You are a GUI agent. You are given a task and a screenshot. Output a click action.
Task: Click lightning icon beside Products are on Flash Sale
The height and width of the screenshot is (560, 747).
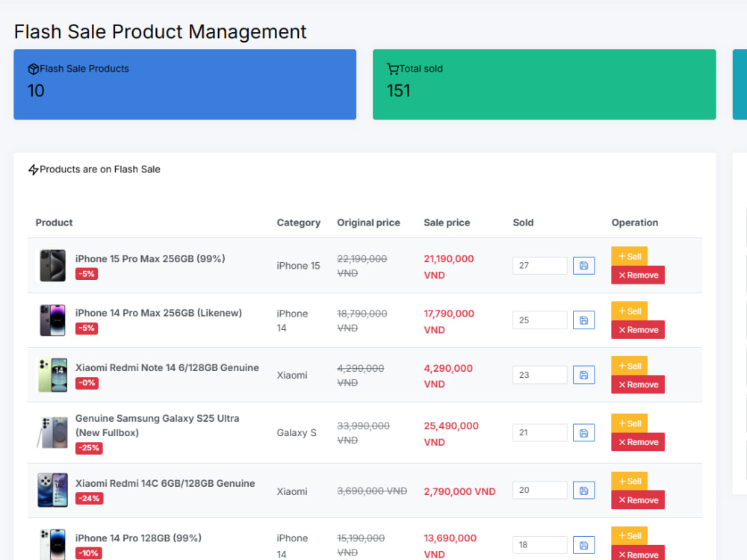pos(34,169)
